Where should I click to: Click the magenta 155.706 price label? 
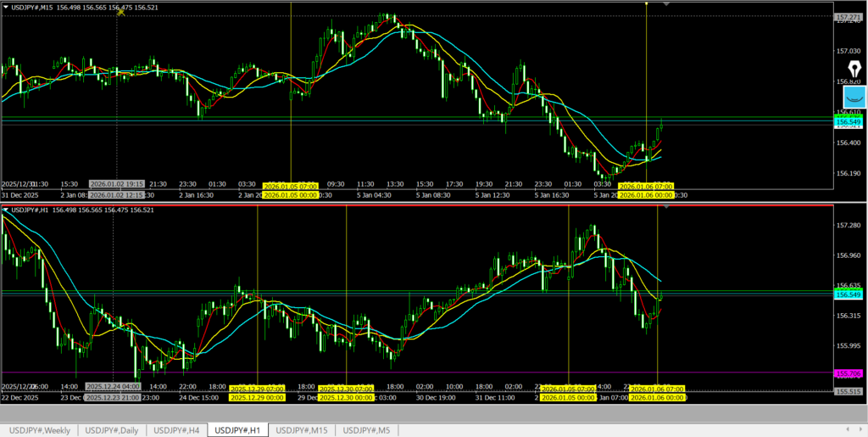coord(849,373)
